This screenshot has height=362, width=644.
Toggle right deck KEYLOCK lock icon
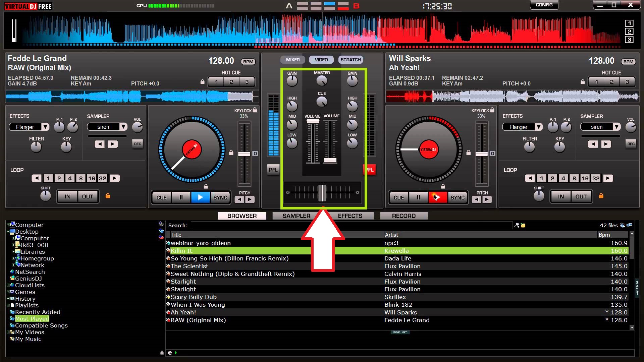click(492, 110)
